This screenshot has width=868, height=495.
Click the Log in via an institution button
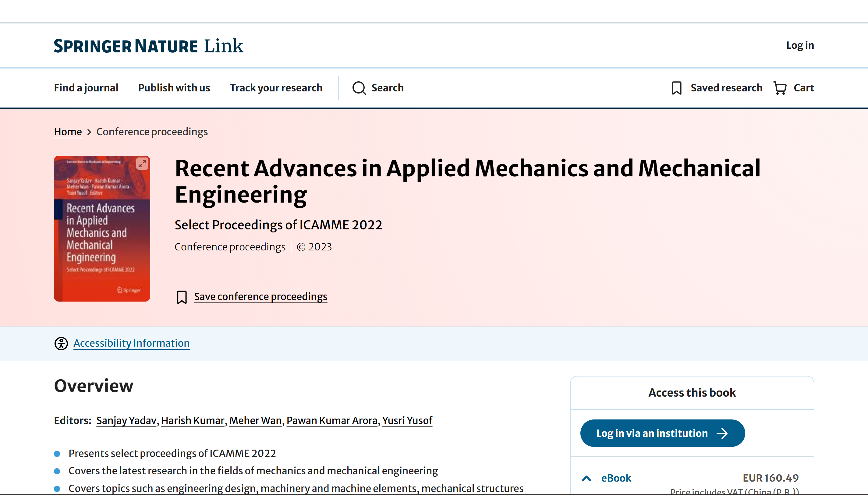(x=662, y=433)
